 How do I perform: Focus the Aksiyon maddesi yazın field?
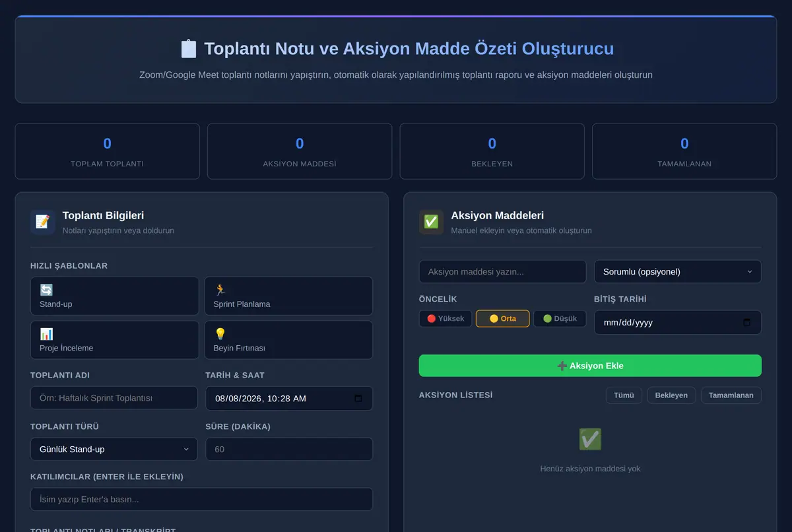pos(502,271)
